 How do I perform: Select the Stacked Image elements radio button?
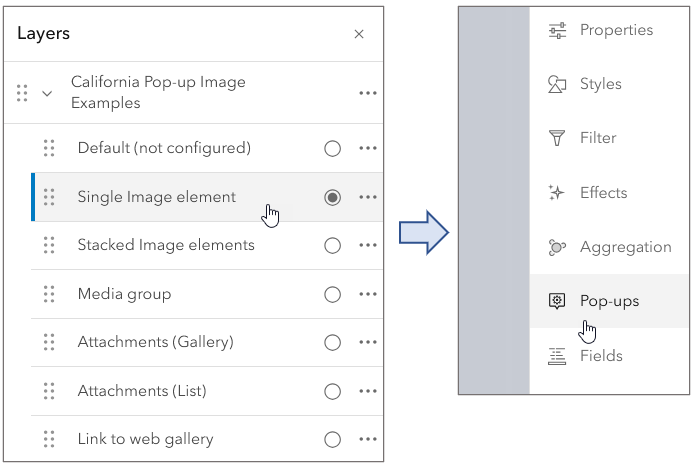[x=332, y=246]
